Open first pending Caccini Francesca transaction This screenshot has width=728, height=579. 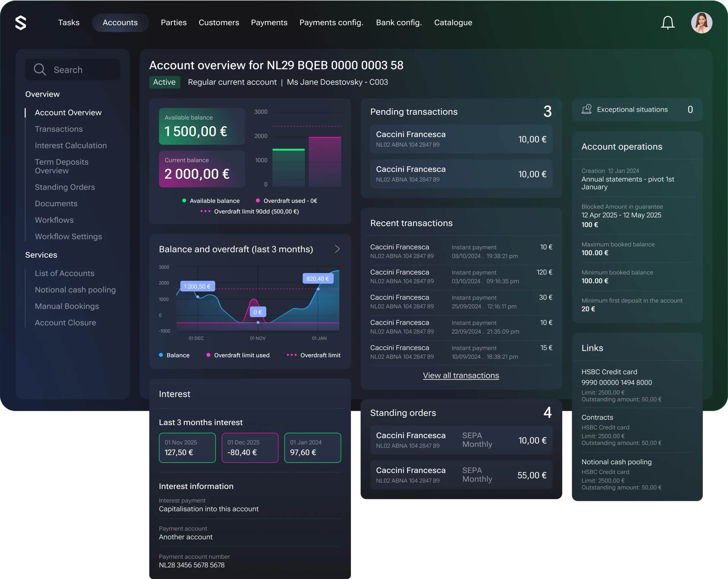461,139
